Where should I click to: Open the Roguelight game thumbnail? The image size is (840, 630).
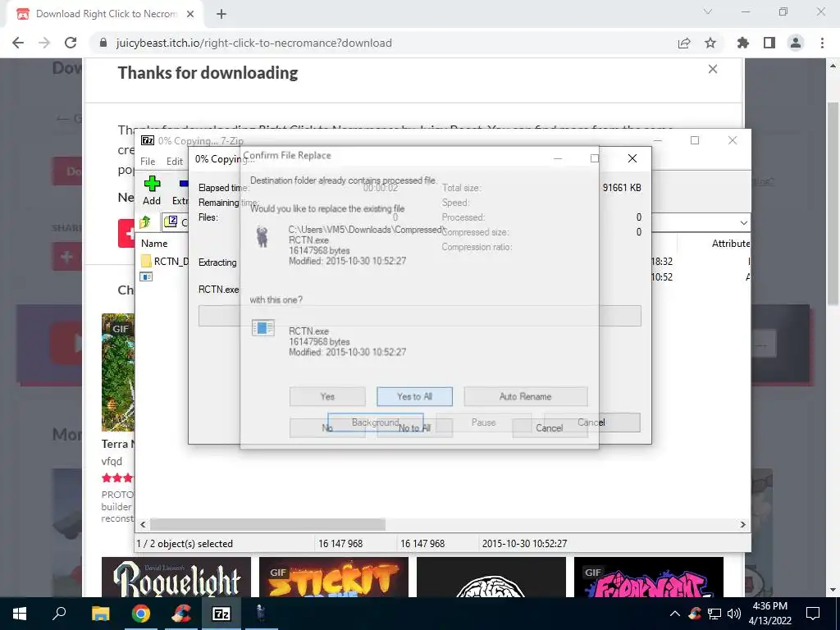point(176,577)
